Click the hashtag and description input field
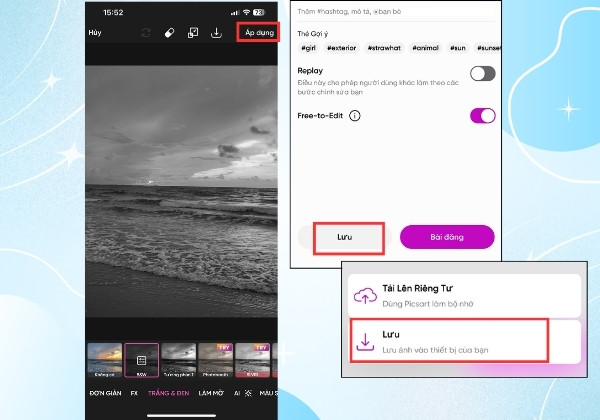This screenshot has height=420, width=600. (x=396, y=11)
